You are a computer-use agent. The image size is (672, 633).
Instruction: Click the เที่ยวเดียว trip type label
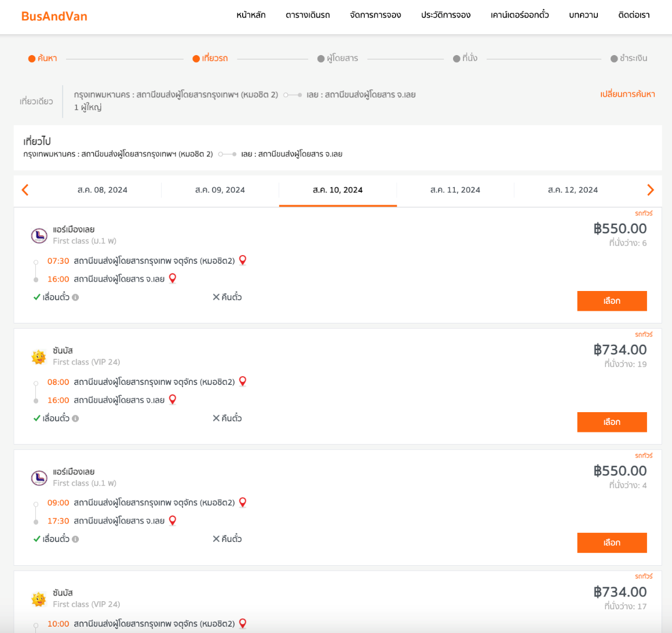tap(36, 101)
